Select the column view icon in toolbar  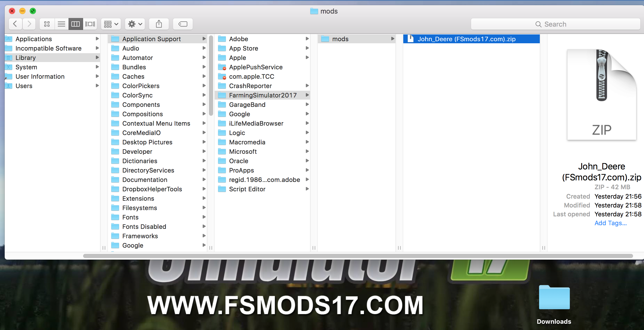point(75,23)
